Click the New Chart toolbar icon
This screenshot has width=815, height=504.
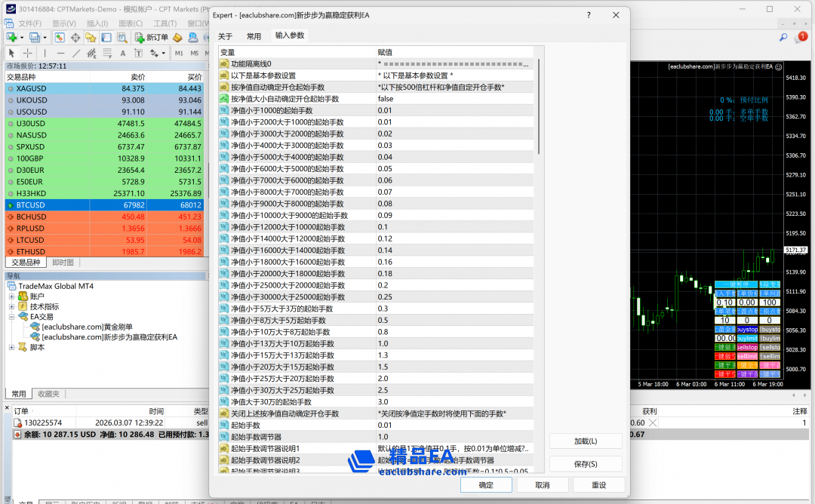[11, 37]
